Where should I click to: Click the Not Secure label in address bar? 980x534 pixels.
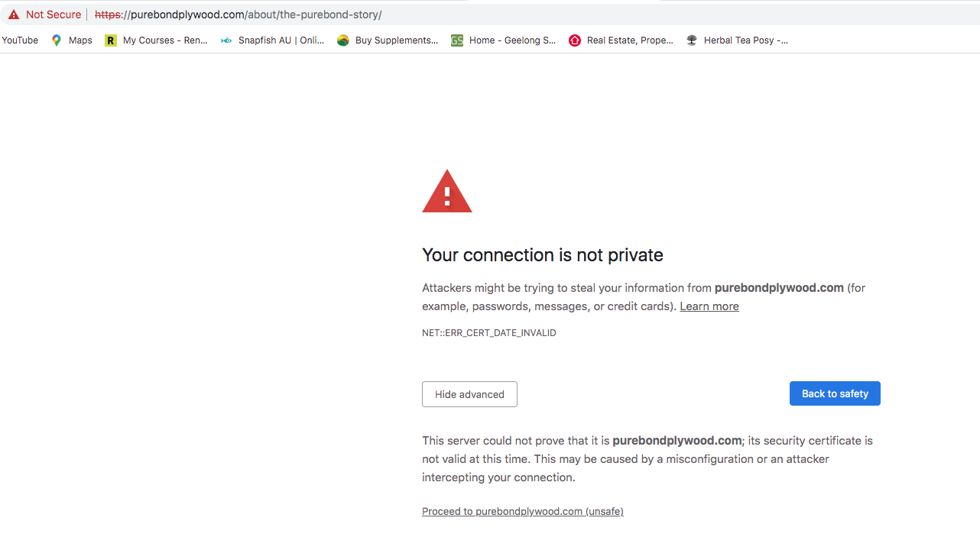pos(54,15)
